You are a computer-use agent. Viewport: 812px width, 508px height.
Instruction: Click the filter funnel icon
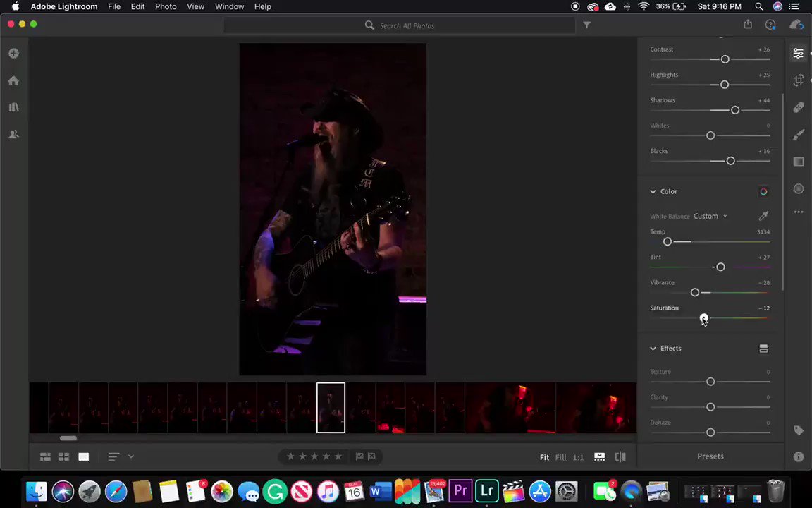(586, 25)
